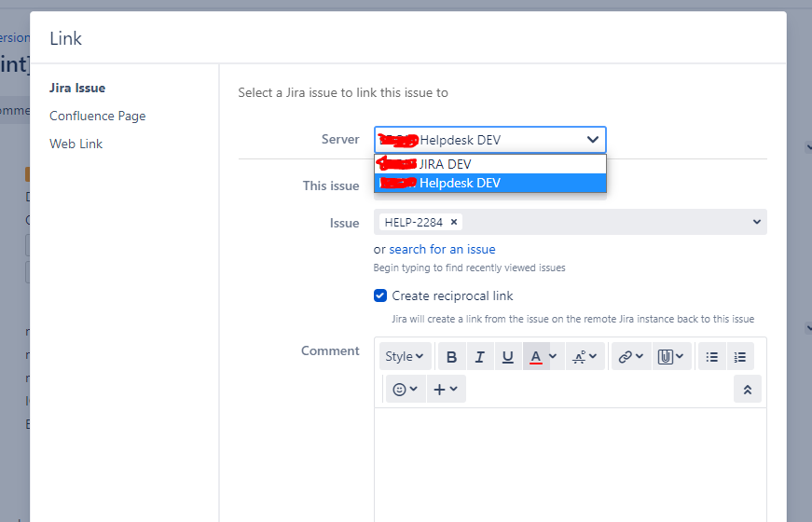This screenshot has height=522, width=812.
Task: Open the Style dropdown
Action: (405, 356)
